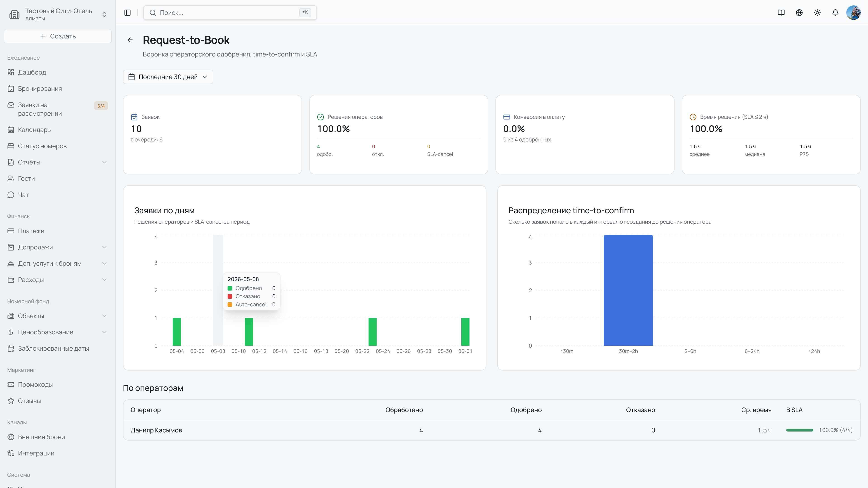
Task: Open Заявки на рассмотрении menu item
Action: pos(58,109)
